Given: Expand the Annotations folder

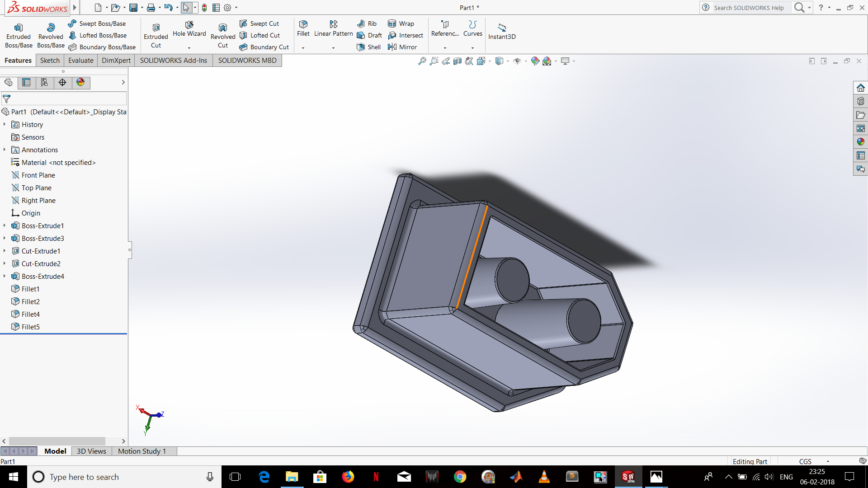Looking at the screenshot, I should point(5,150).
